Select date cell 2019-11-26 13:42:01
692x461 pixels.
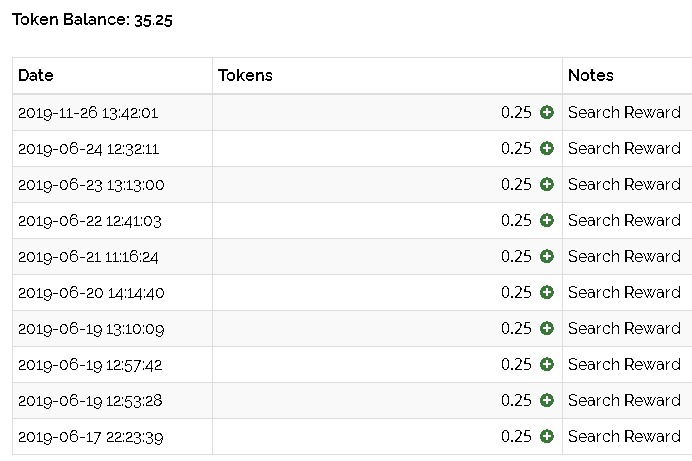click(88, 113)
